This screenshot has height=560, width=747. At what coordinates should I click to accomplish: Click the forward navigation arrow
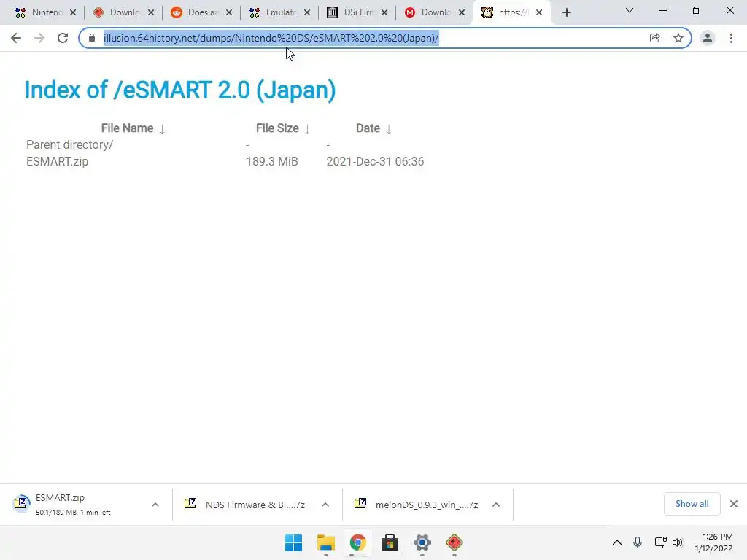click(x=39, y=38)
